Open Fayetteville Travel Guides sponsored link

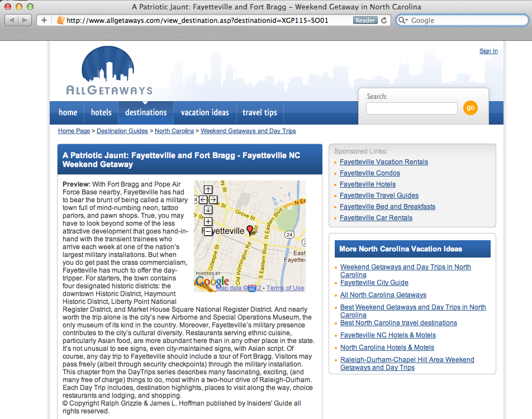tap(379, 196)
